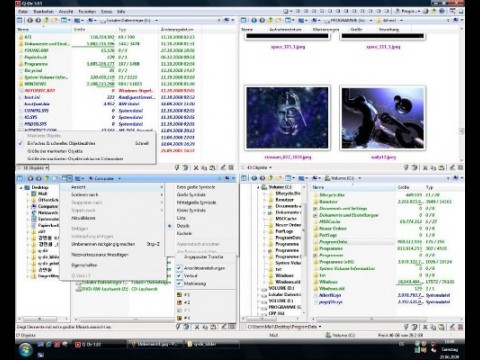Open the '43 Objekte' dropdown in top-right pane
480x360 pixels.
click(x=270, y=168)
